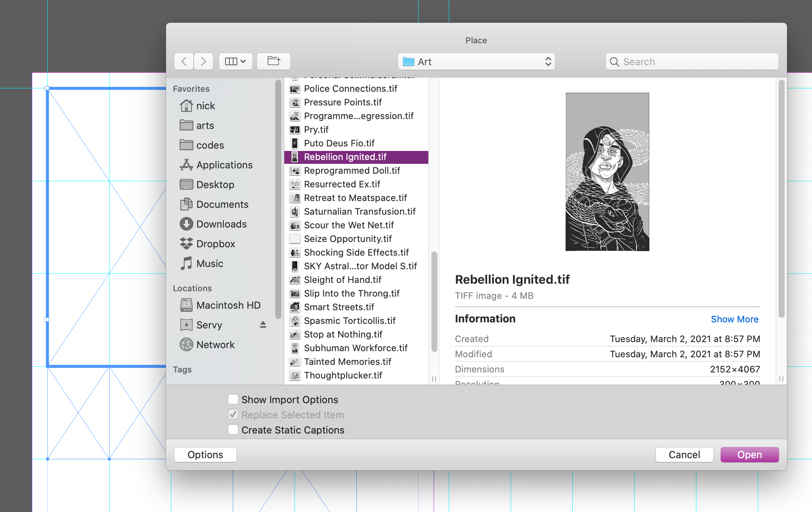Toggle the Create Static Captions checkbox
This screenshot has width=812, height=512.
pos(234,429)
